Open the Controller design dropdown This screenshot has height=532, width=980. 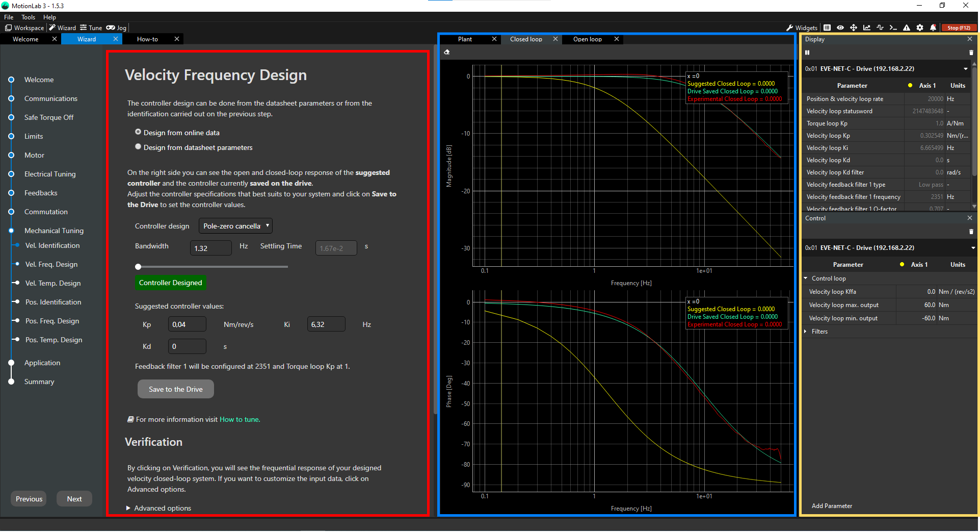tap(235, 225)
